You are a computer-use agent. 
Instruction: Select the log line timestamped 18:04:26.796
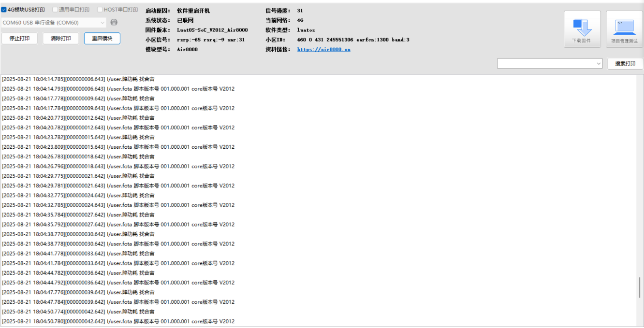coord(118,166)
